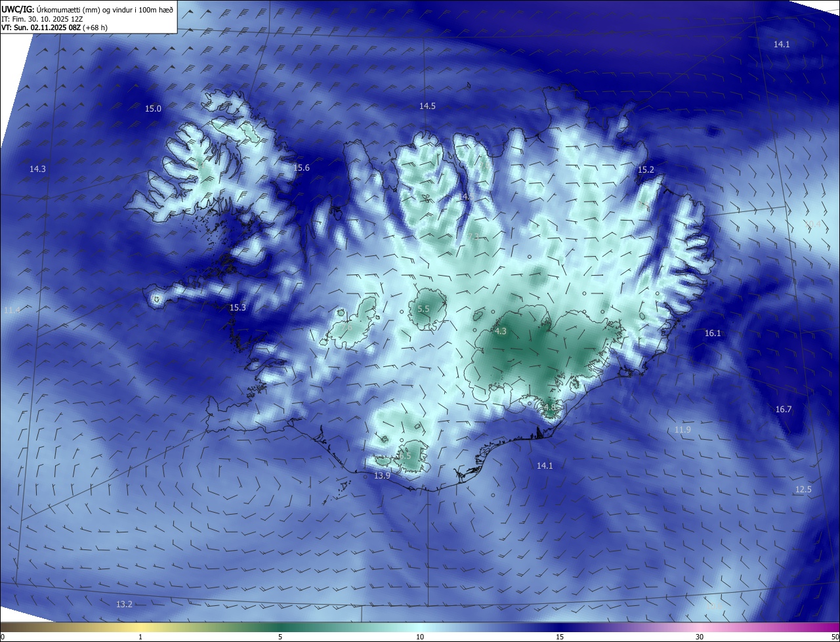Select the 12.5 value label
Viewport: 840px width, 642px height.
point(803,490)
